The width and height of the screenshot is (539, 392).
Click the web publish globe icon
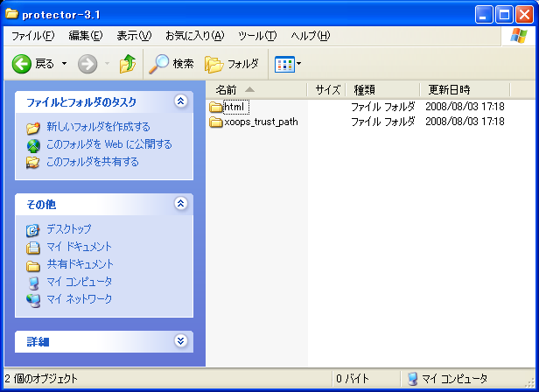point(33,145)
